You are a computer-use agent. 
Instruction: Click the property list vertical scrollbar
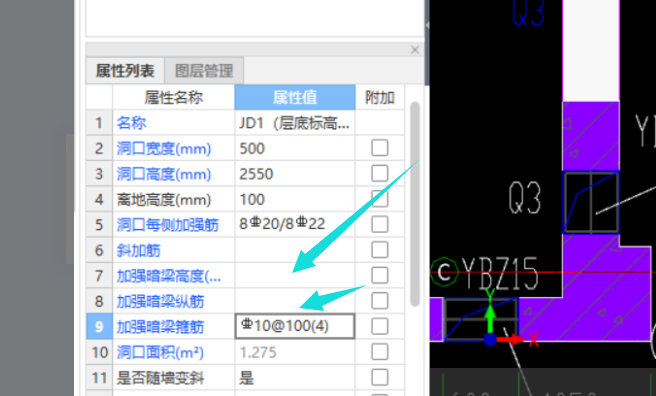click(x=415, y=204)
